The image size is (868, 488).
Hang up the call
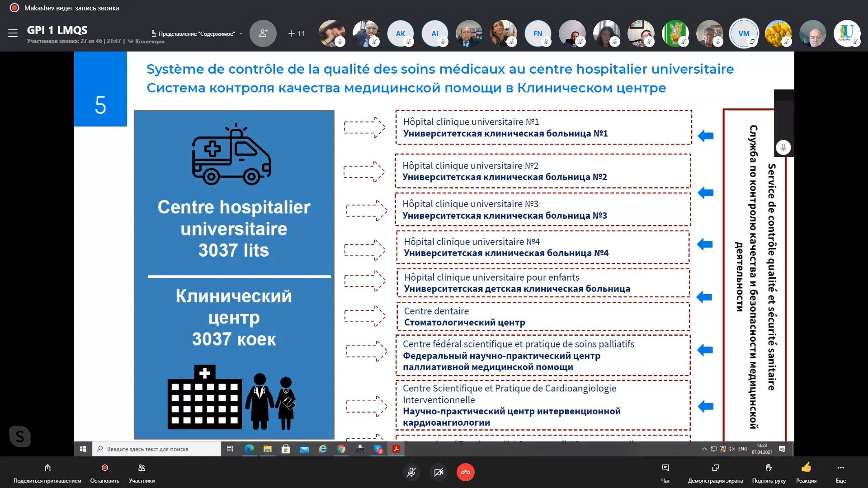click(x=465, y=472)
